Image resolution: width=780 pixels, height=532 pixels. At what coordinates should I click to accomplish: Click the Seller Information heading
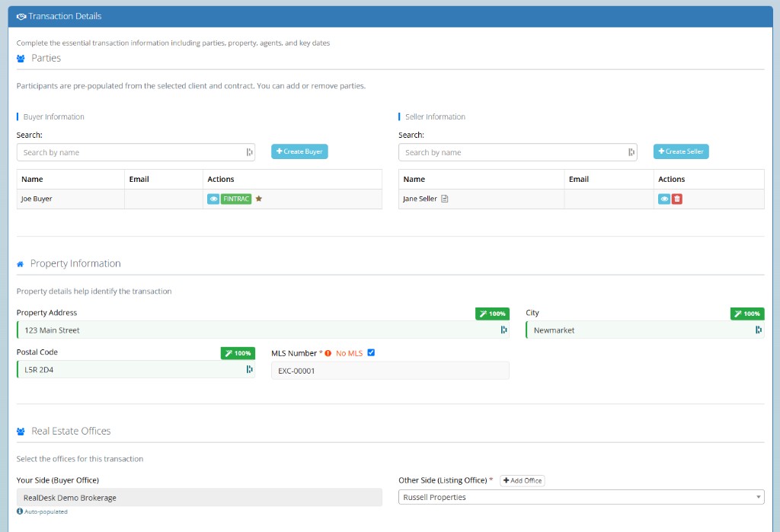coord(435,117)
